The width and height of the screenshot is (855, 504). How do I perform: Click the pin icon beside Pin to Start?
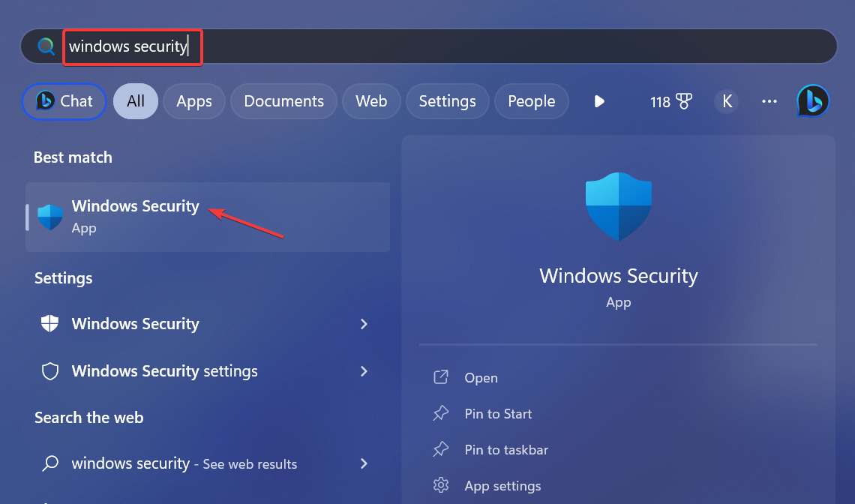click(x=440, y=413)
